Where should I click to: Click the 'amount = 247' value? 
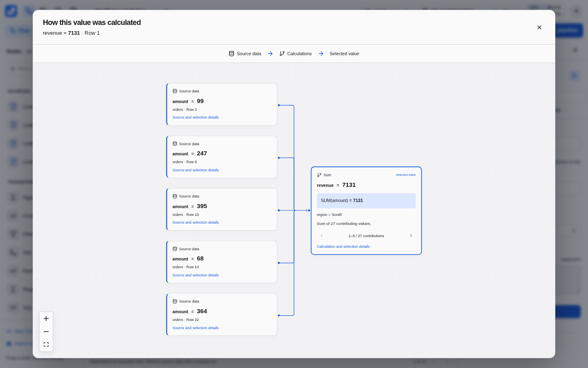click(x=189, y=154)
